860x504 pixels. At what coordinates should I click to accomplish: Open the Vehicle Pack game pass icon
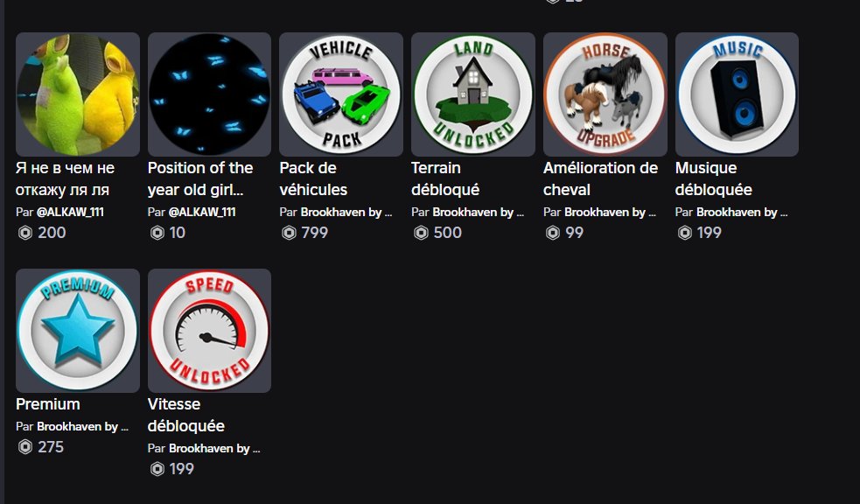[x=341, y=94]
